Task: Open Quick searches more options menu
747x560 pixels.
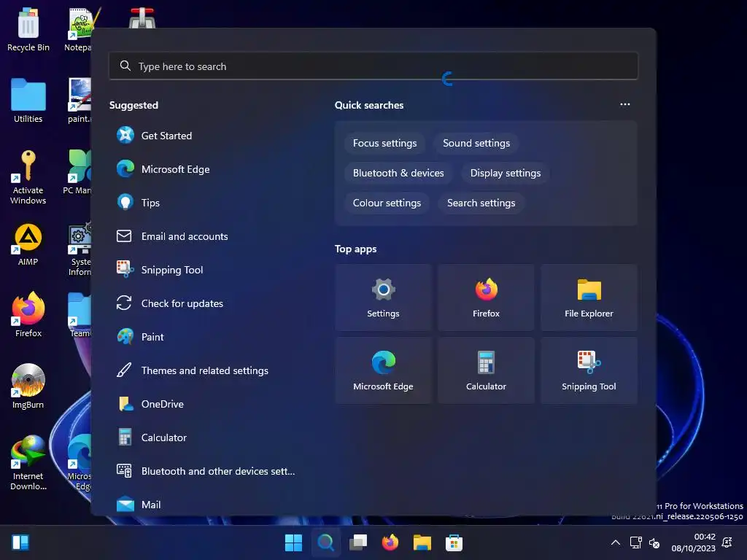Action: coord(625,104)
